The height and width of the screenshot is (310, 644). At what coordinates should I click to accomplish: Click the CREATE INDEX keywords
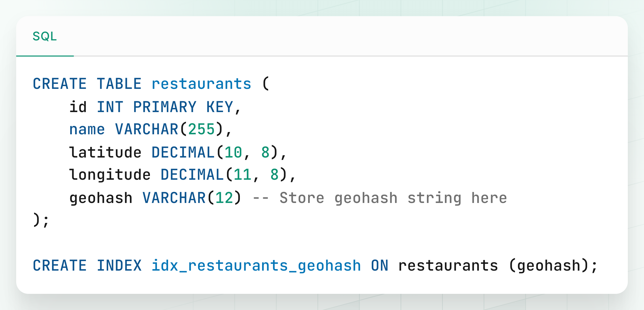click(87, 266)
